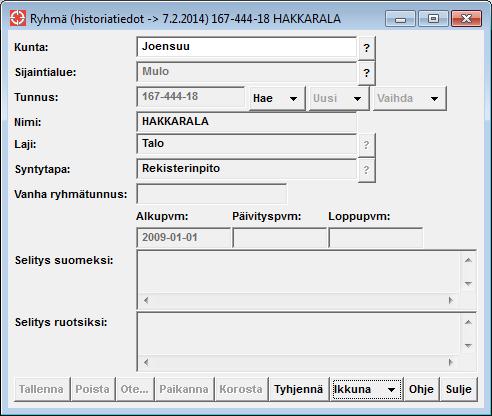Viewport: 492px width, 416px height.
Task: Click right arrow of Selitys suomeksi horizontal scrollbar
Action: coord(451,300)
